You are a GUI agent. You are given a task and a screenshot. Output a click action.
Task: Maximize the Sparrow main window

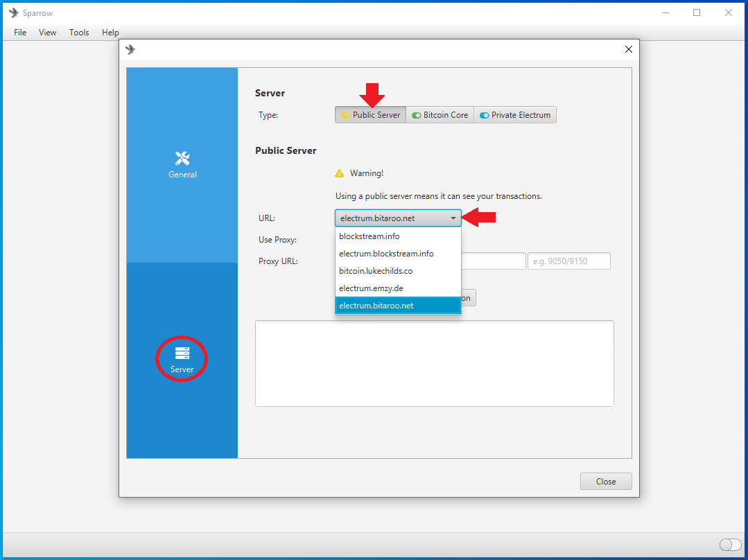(x=697, y=13)
